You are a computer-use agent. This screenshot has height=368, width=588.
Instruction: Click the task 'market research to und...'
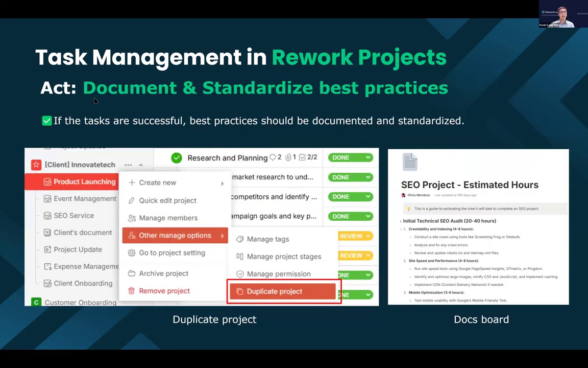tap(273, 177)
